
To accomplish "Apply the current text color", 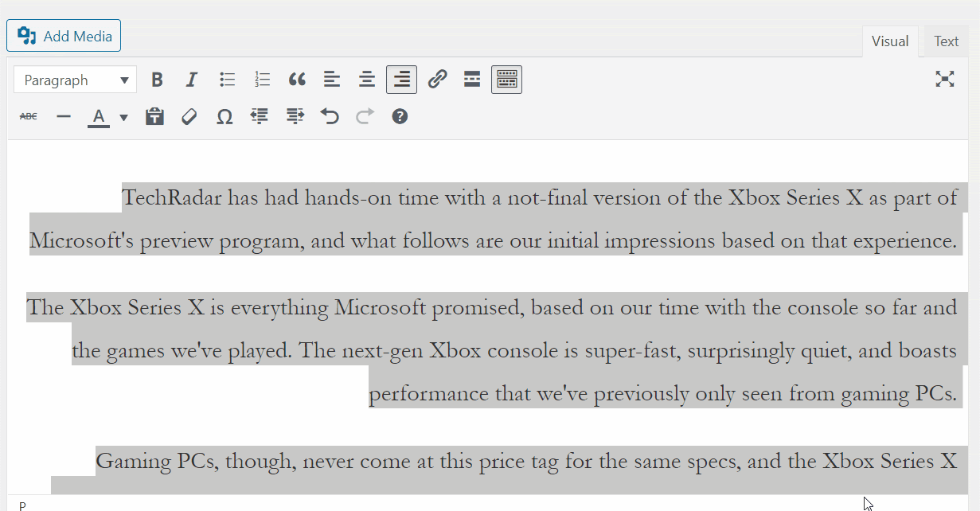I will pyautogui.click(x=99, y=117).
